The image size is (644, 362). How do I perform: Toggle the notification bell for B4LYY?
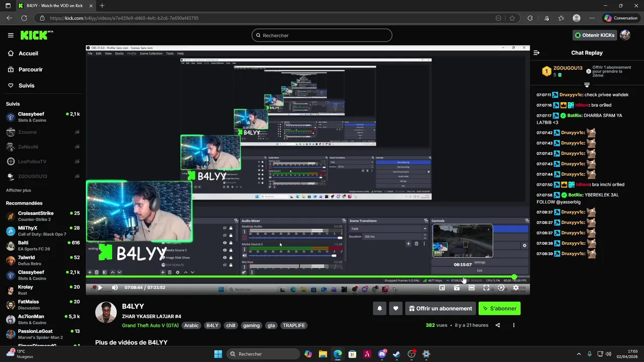point(380,309)
